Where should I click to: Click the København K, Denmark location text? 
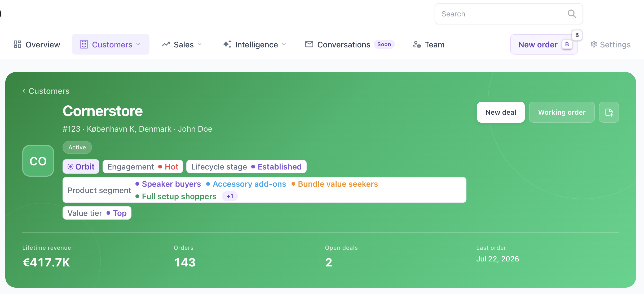tap(129, 129)
